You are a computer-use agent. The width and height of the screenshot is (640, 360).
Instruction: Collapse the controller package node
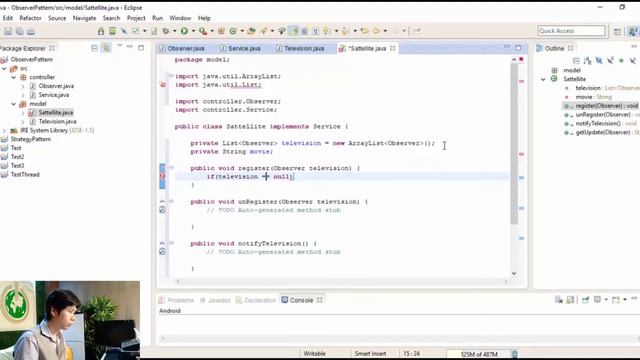point(13,77)
